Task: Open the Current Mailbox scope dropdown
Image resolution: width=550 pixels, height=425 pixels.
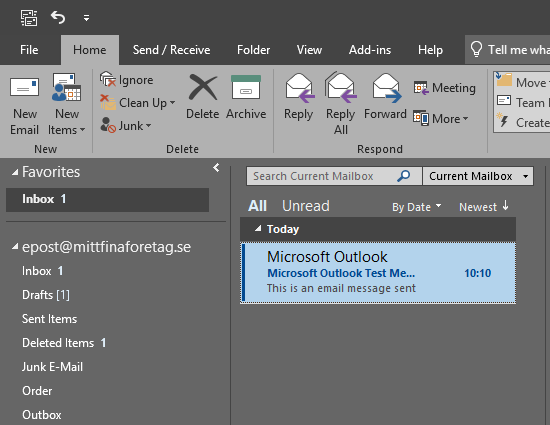Action: 478,176
